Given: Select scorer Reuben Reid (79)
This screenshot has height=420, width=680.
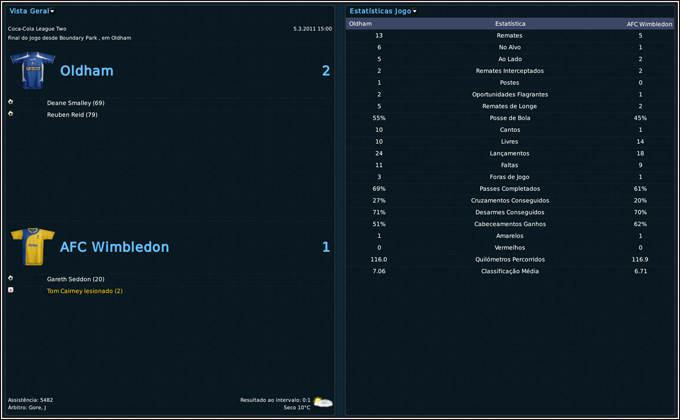Looking at the screenshot, I should pyautogui.click(x=71, y=115).
